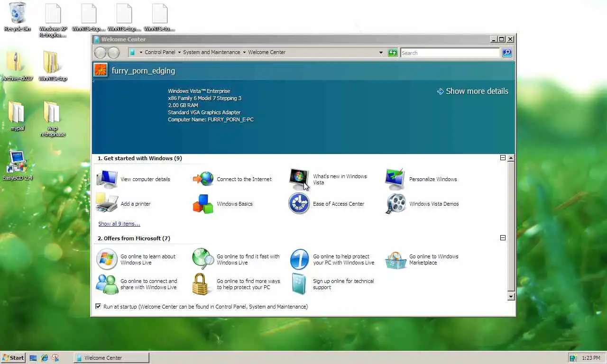Select the Recycle Bin desktop icon
Image resolution: width=607 pixels, height=364 pixels.
(x=18, y=17)
